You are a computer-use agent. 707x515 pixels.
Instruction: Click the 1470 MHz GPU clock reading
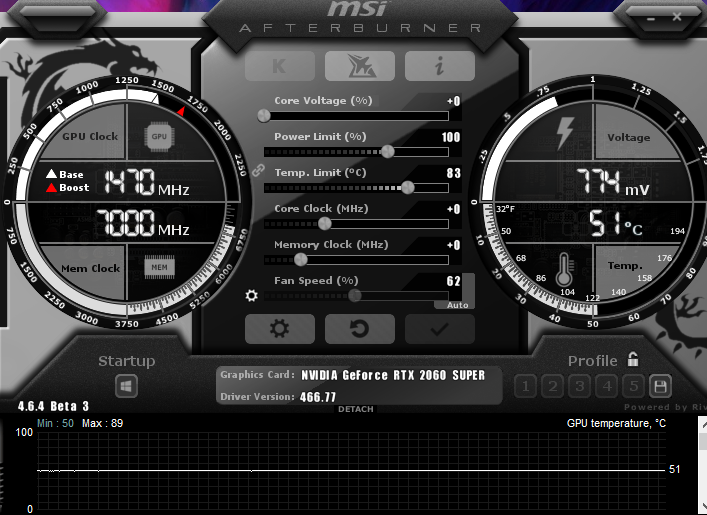147,182
